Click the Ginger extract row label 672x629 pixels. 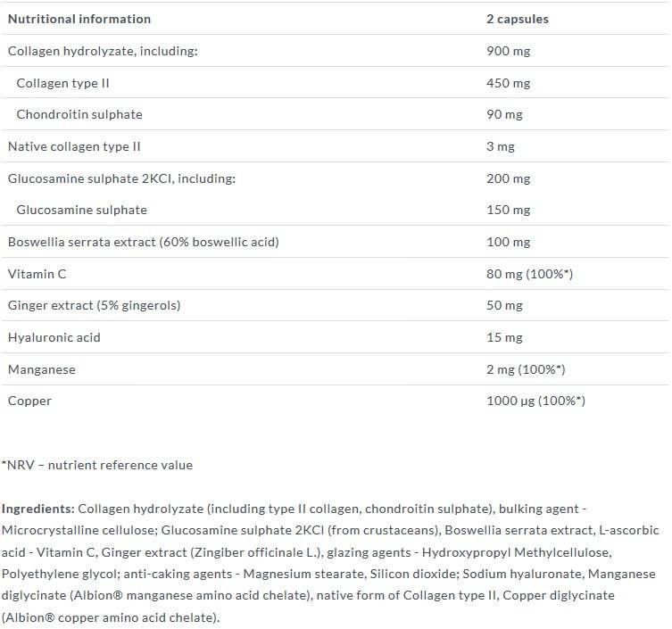(95, 305)
